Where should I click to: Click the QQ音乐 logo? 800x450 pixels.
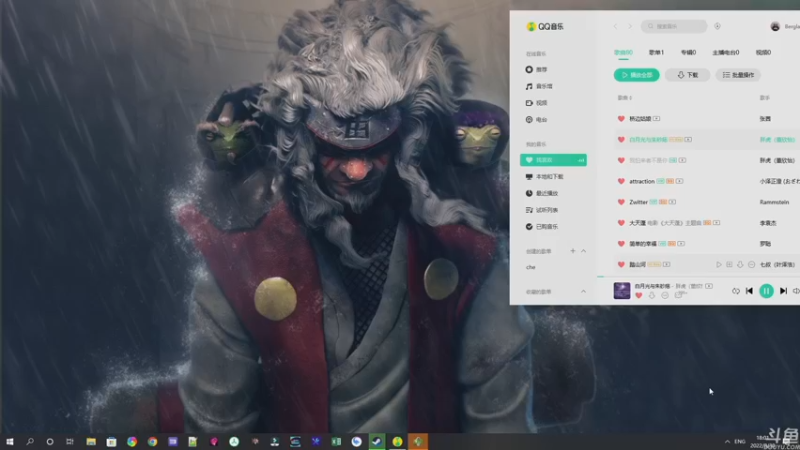[x=545, y=27]
